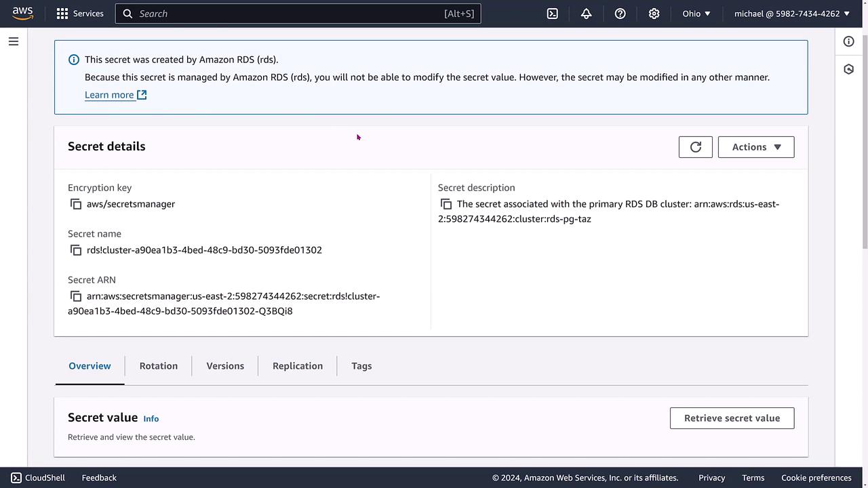The width and height of the screenshot is (868, 488).
Task: Open Cookie preferences
Action: 816,478
